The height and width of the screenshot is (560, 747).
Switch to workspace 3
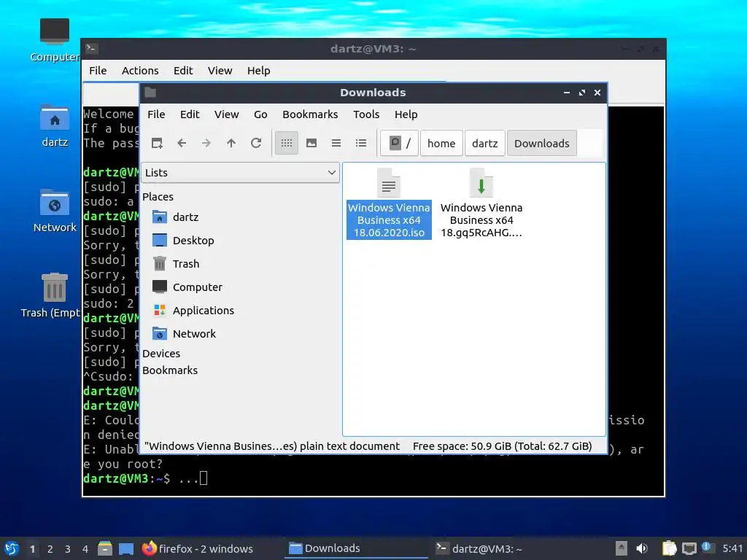[68, 549]
